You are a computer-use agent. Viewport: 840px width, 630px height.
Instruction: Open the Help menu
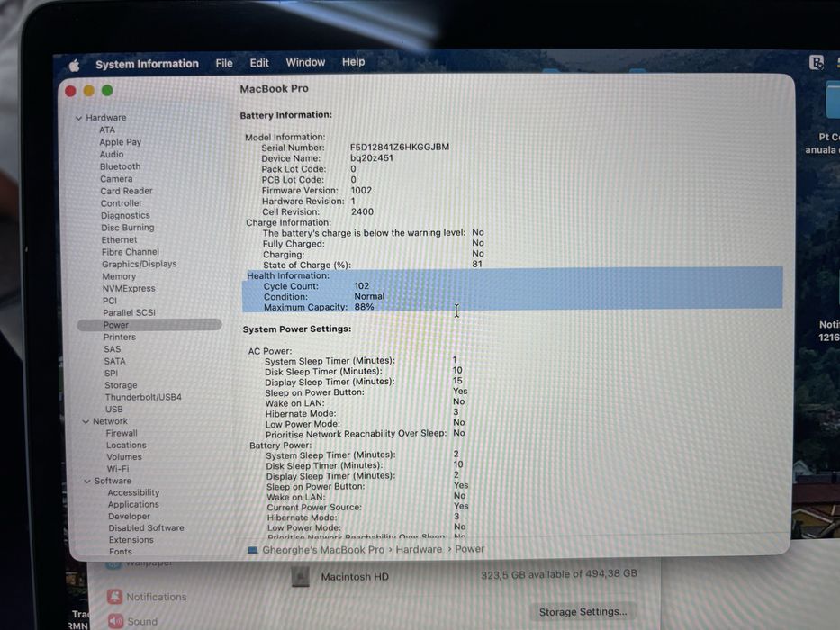pyautogui.click(x=354, y=61)
